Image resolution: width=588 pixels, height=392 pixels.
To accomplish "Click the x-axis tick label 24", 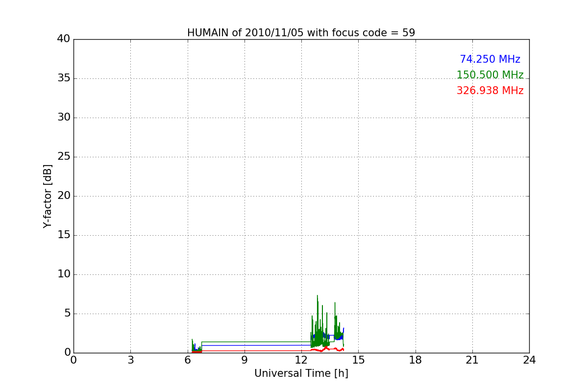I will click(x=529, y=360).
